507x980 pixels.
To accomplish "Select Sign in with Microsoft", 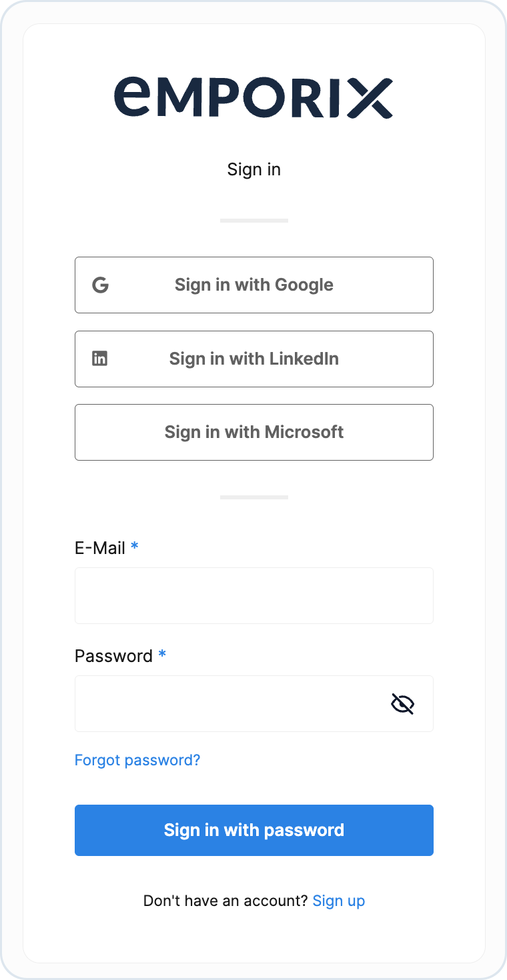I will coord(253,432).
